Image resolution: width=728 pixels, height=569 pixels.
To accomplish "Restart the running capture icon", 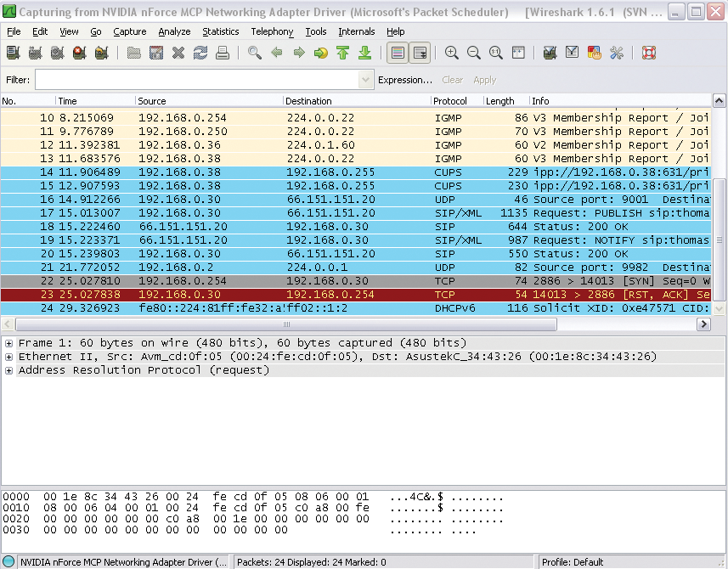I will tap(102, 53).
